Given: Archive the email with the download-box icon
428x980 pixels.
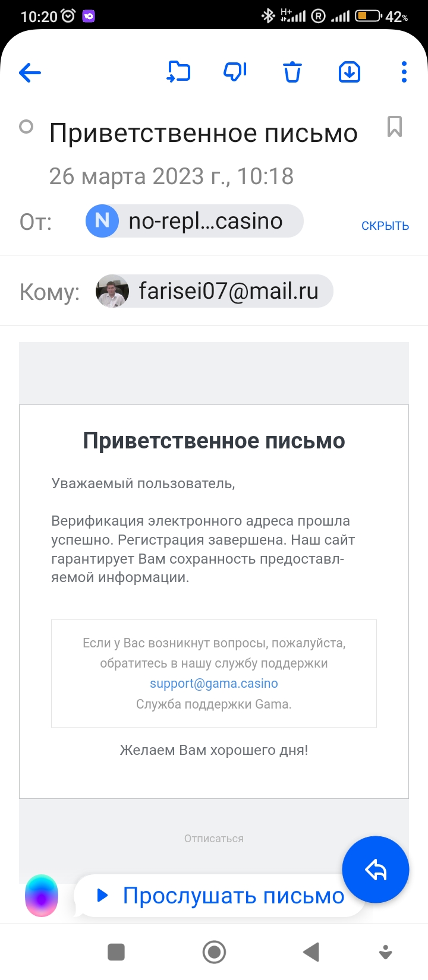Looking at the screenshot, I should coord(350,72).
